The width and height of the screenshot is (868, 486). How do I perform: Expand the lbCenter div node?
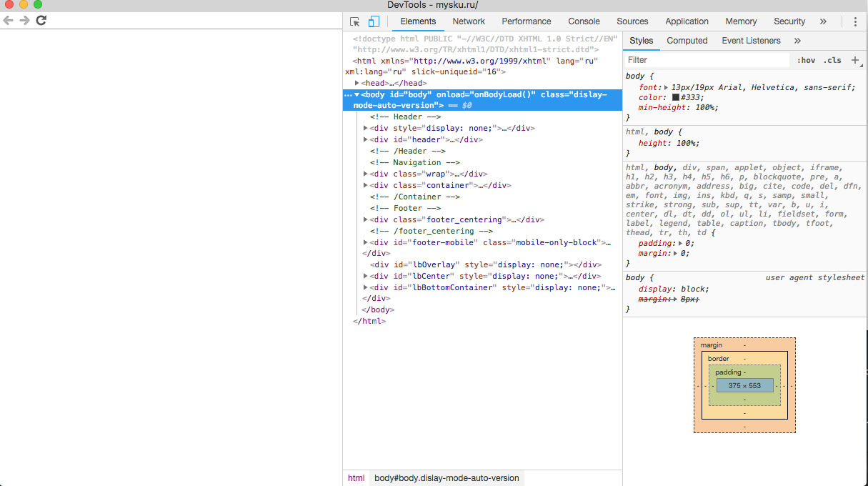tap(366, 277)
